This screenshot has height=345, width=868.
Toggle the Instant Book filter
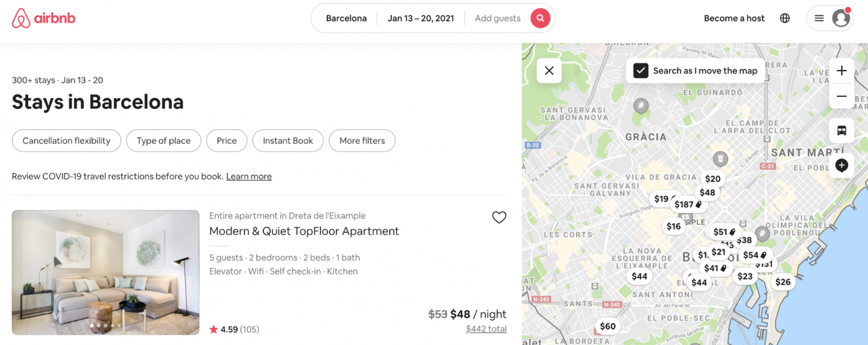coord(288,141)
